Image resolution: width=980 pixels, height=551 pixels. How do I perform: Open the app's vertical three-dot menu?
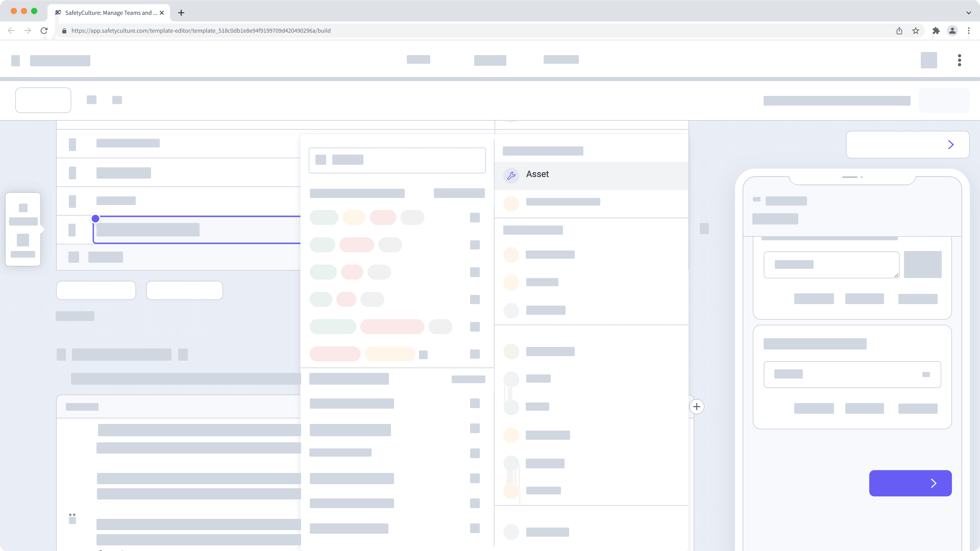[960, 60]
